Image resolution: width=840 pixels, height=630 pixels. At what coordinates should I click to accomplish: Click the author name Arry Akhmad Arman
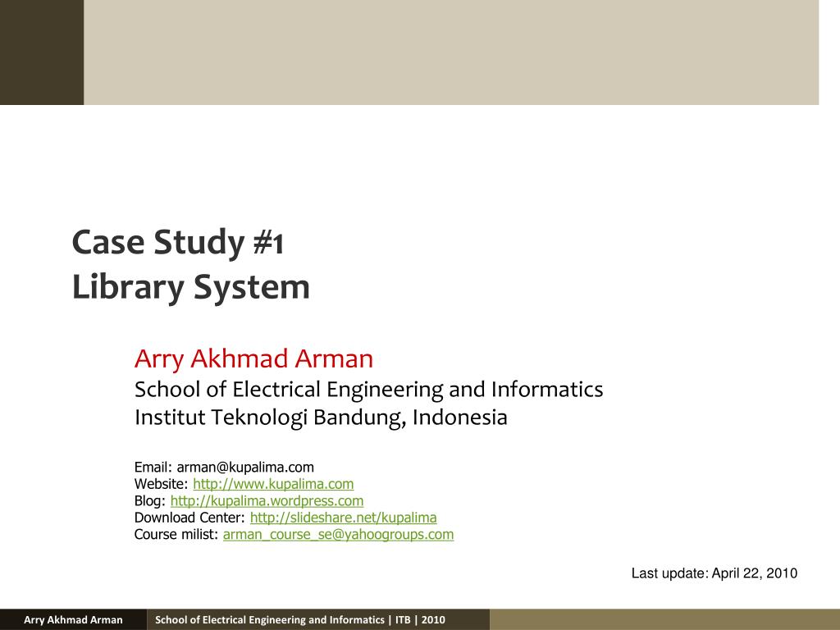click(254, 358)
